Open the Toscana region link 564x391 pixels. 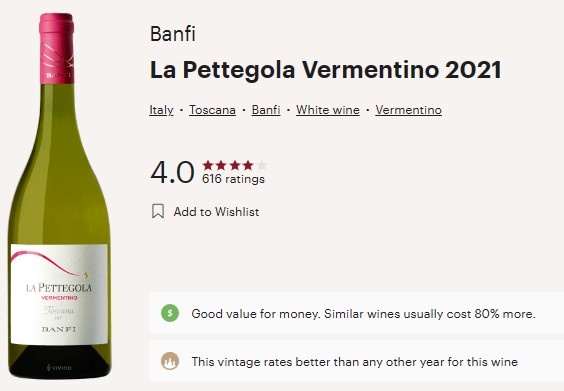click(212, 110)
